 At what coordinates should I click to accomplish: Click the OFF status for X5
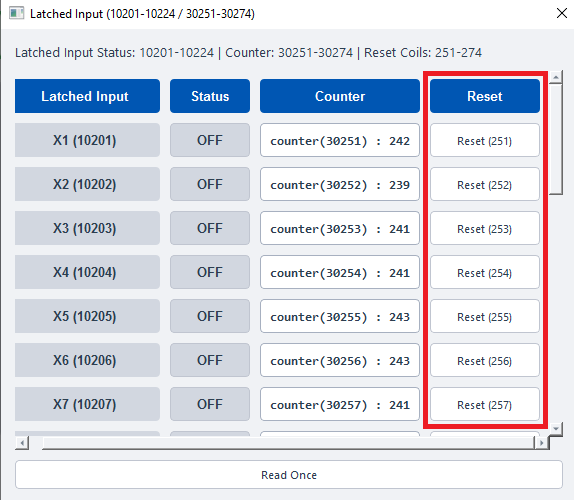pos(210,316)
